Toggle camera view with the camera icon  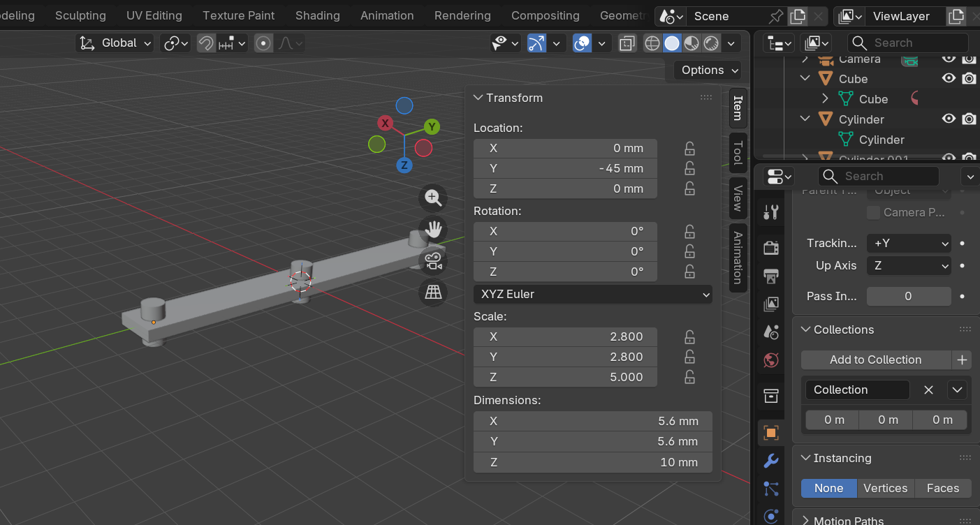(x=433, y=261)
